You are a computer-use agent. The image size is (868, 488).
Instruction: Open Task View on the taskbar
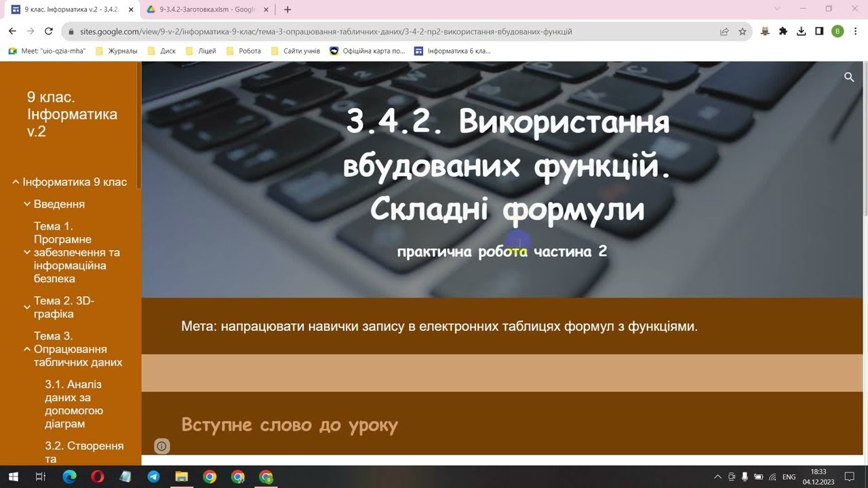point(41,476)
